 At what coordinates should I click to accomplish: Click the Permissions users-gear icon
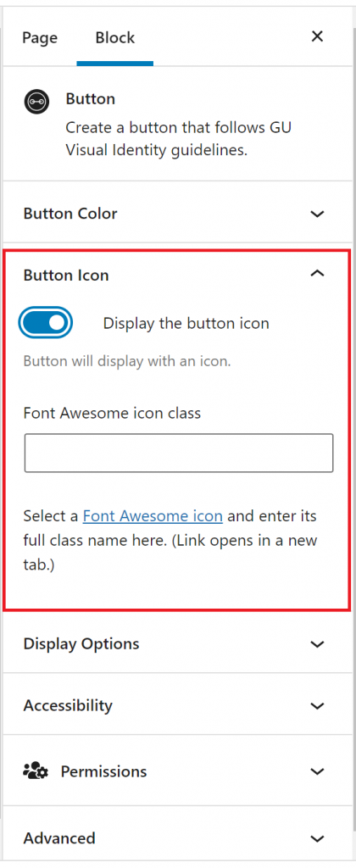[36, 771]
